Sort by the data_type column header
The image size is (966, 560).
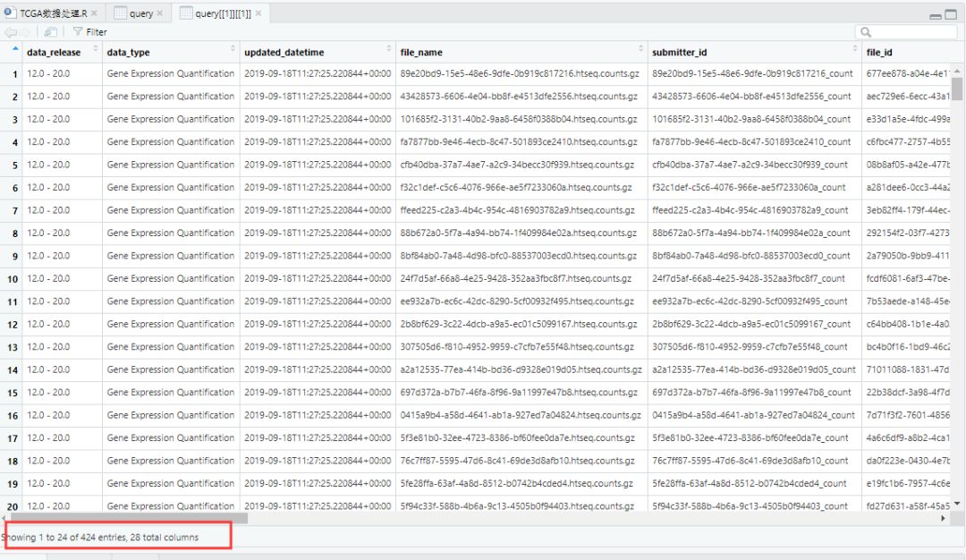tap(171, 53)
